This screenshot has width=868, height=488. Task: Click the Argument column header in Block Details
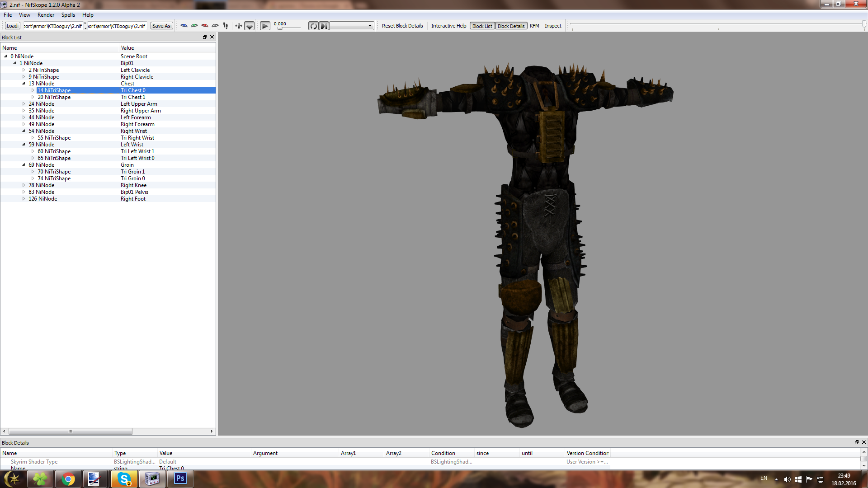(x=294, y=453)
